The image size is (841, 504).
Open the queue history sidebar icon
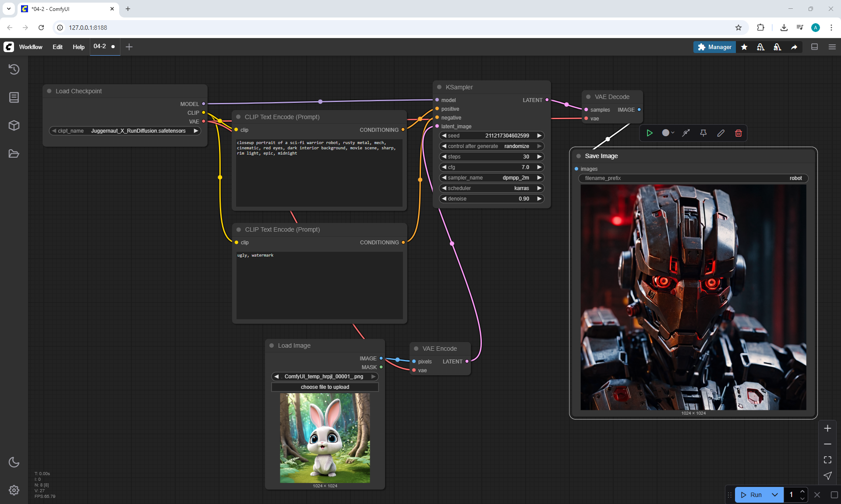tap(14, 69)
